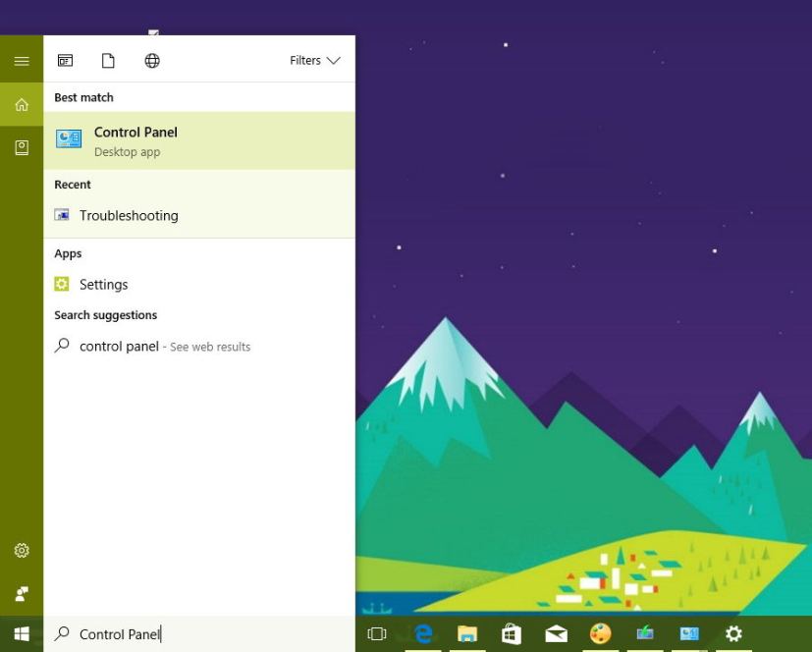Open Task View from the taskbar
812x652 pixels.
(376, 633)
